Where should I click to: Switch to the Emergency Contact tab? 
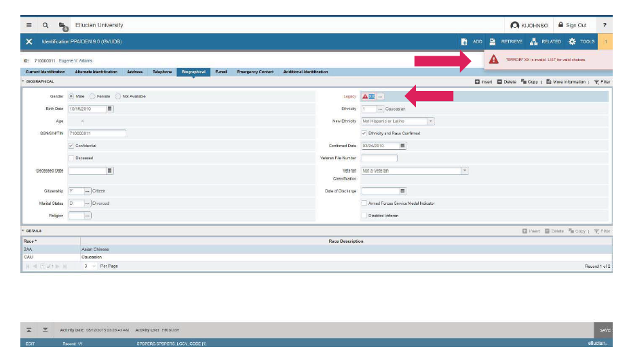click(x=255, y=72)
